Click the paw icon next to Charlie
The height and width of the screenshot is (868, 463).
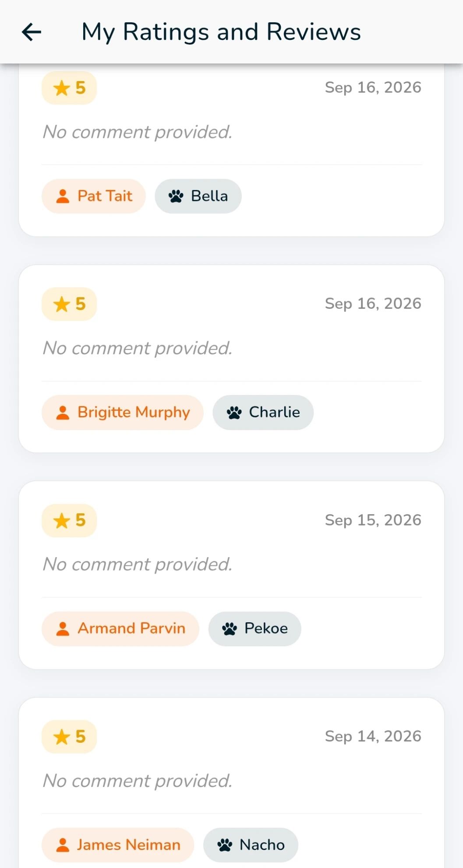click(234, 413)
